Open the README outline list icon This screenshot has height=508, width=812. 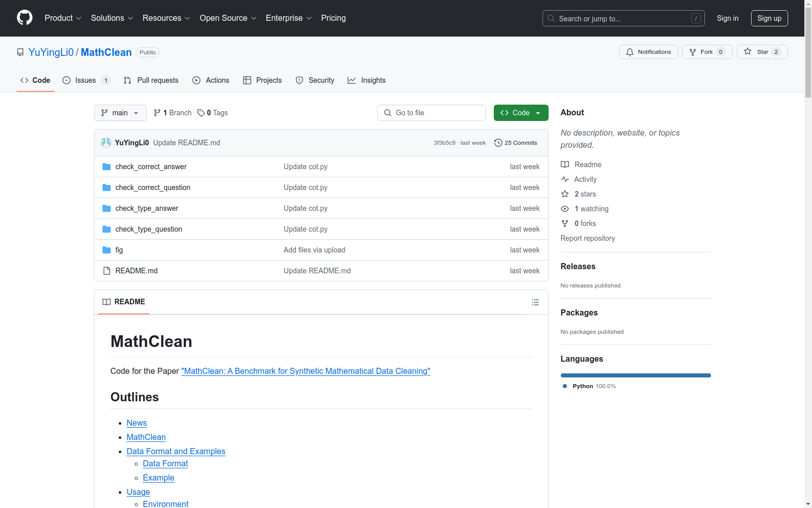[535, 302]
